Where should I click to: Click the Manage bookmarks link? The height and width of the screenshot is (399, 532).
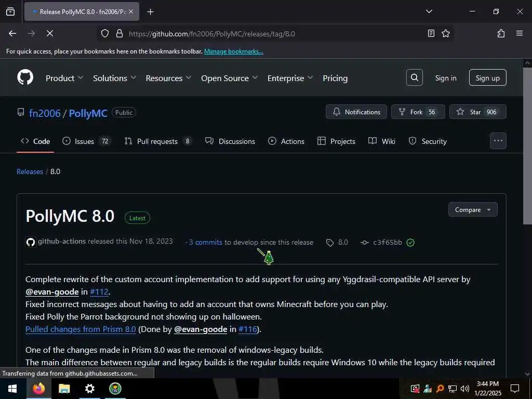233,51
